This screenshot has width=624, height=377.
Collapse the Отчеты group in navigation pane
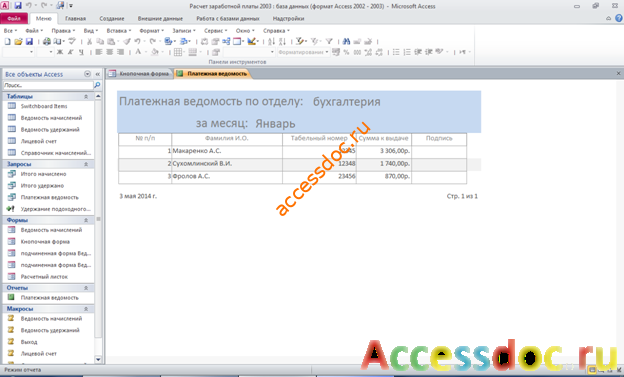[86, 288]
